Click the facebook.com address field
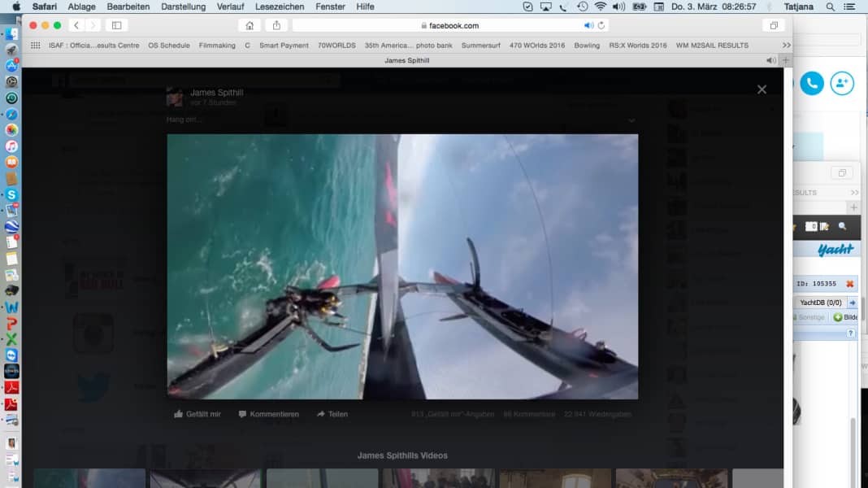Image resolution: width=868 pixels, height=488 pixels. coord(449,25)
